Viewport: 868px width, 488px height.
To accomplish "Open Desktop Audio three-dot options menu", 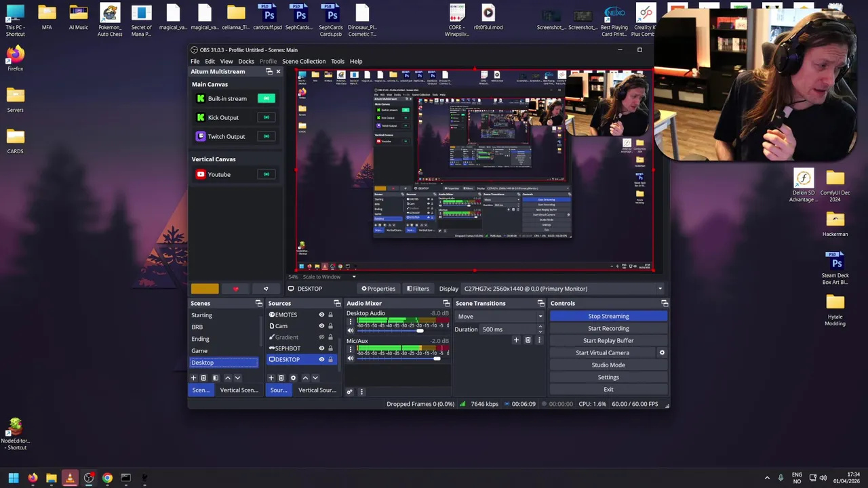I will (351, 321).
